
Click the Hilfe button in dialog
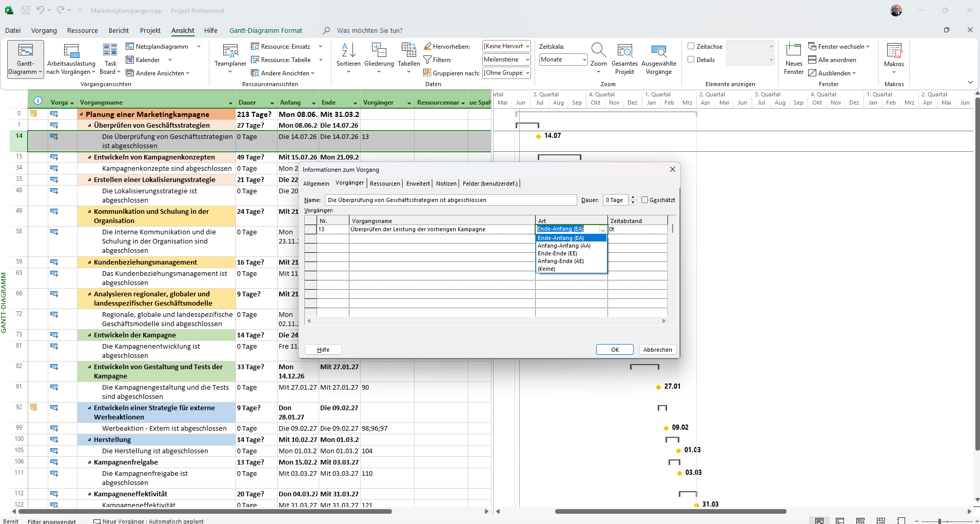pos(323,350)
